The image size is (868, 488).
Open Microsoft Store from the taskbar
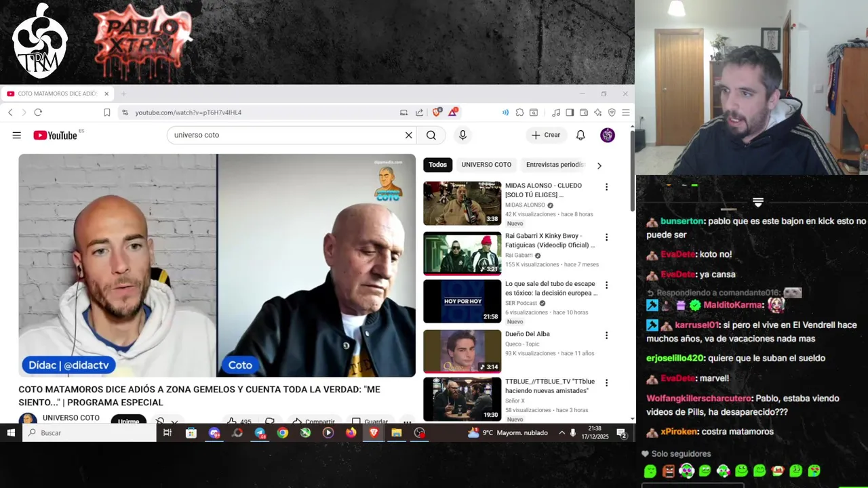click(191, 432)
